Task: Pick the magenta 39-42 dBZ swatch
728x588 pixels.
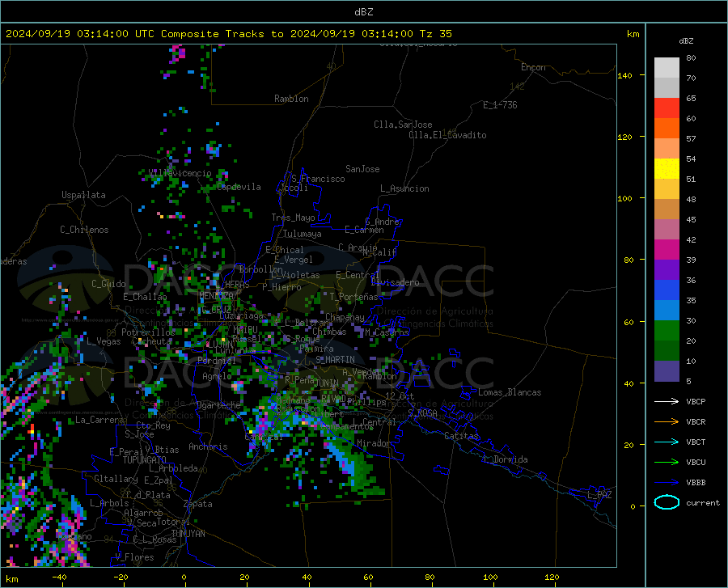Action: point(667,250)
